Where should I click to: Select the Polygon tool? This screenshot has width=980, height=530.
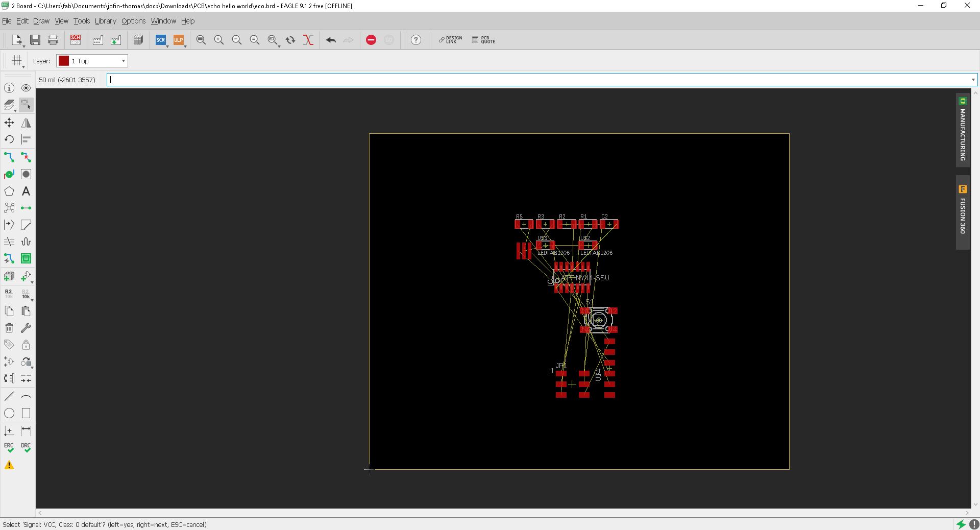[9, 191]
